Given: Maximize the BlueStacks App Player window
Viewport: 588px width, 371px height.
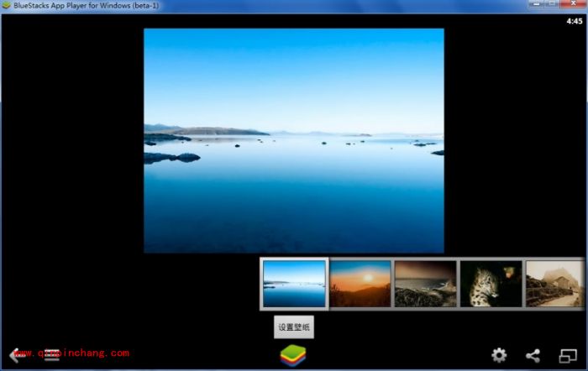Looking at the screenshot, I should click(x=550, y=5).
